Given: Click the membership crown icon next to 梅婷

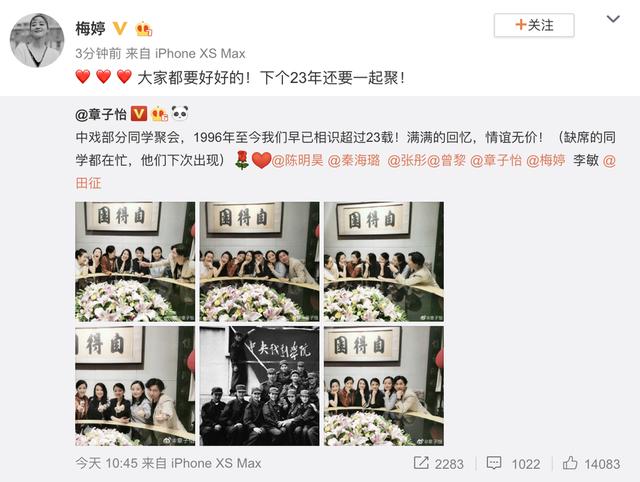Looking at the screenshot, I should coord(144,29).
